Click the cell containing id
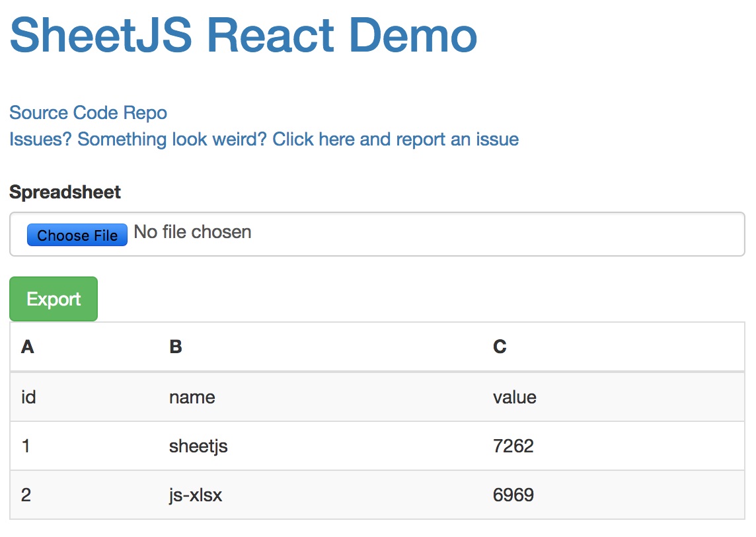Screen dimensions: 756x537 tap(28, 397)
